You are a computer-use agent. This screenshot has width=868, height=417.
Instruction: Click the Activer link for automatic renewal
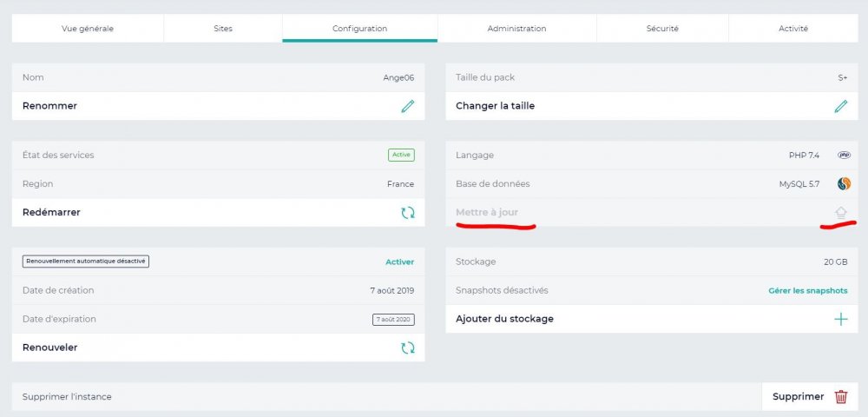(399, 262)
